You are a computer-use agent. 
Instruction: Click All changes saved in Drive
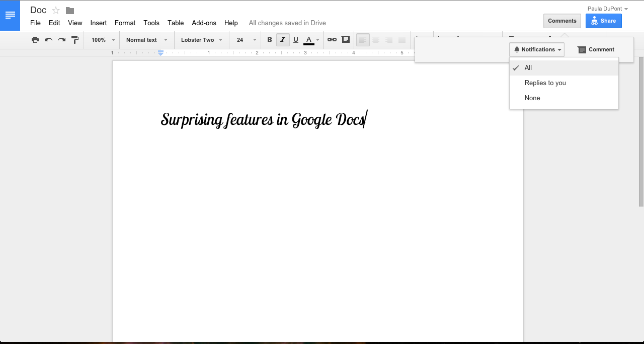287,23
